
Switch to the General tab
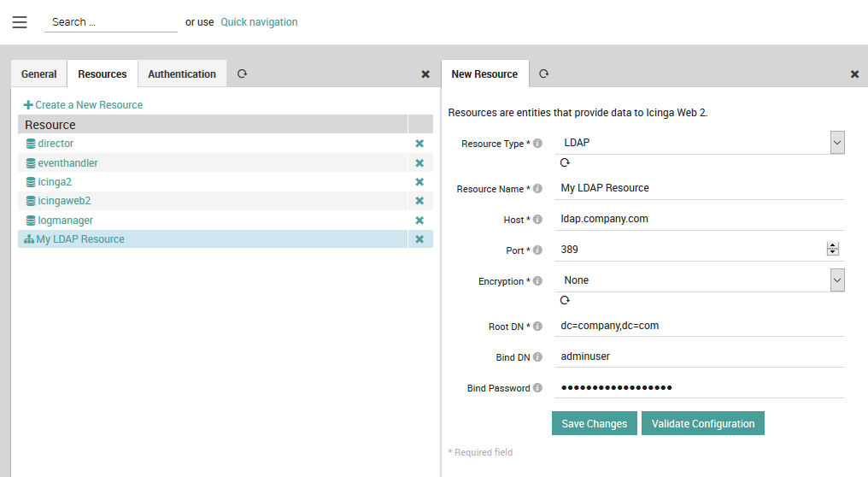click(38, 74)
